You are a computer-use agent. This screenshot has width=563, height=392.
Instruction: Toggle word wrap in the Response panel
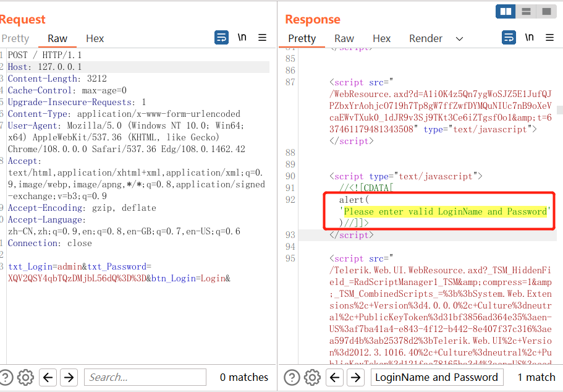point(509,37)
